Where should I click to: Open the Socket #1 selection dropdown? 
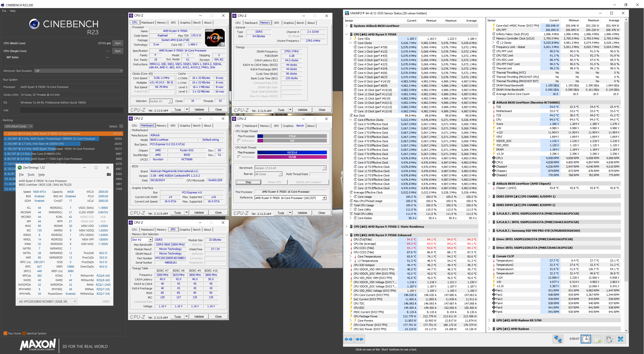(x=161, y=101)
